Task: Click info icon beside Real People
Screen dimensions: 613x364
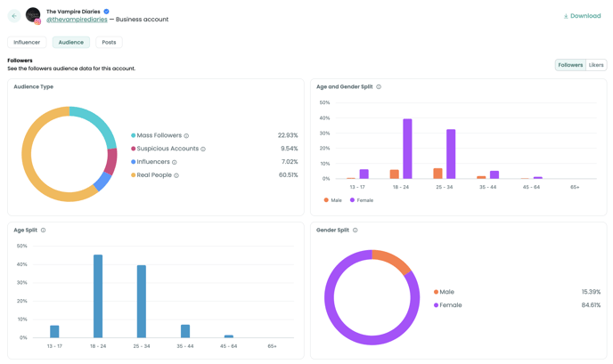Action: [176, 175]
